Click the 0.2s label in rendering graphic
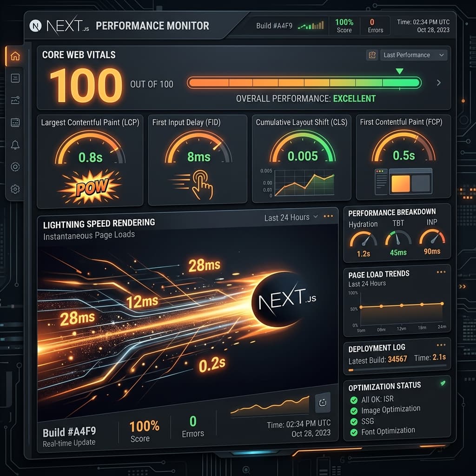Image resolution: width=476 pixels, height=476 pixels. (212, 364)
